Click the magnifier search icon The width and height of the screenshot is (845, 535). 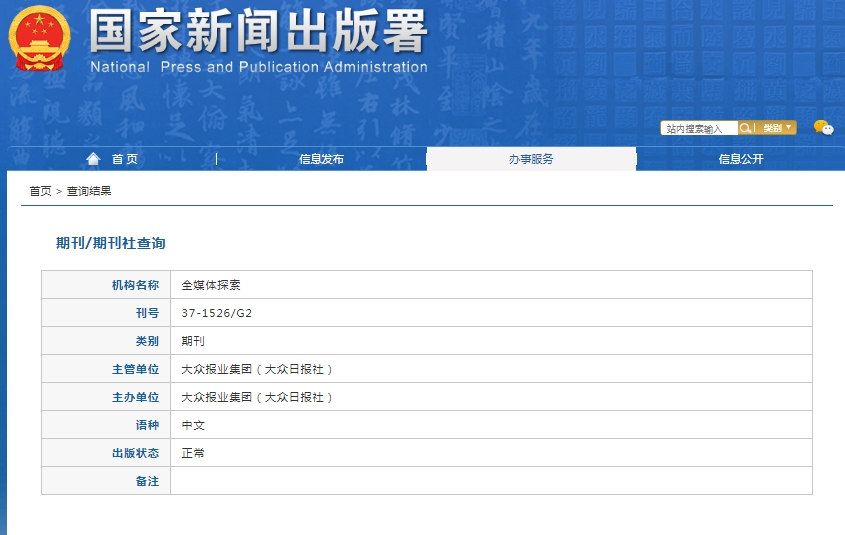746,128
